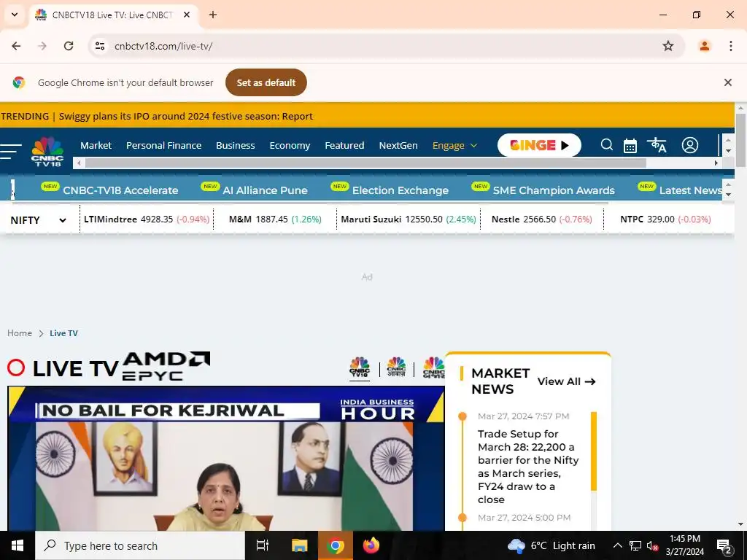
Task: Open the muted volume tray icon
Action: click(652, 545)
